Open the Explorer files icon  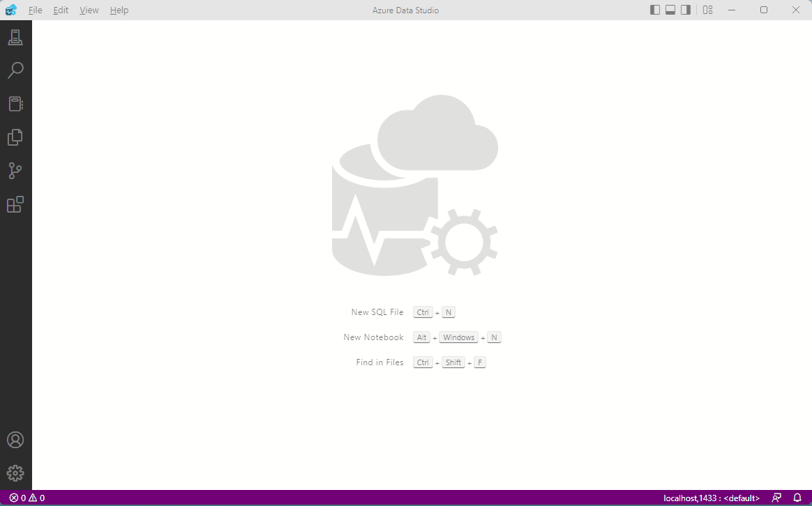point(15,137)
